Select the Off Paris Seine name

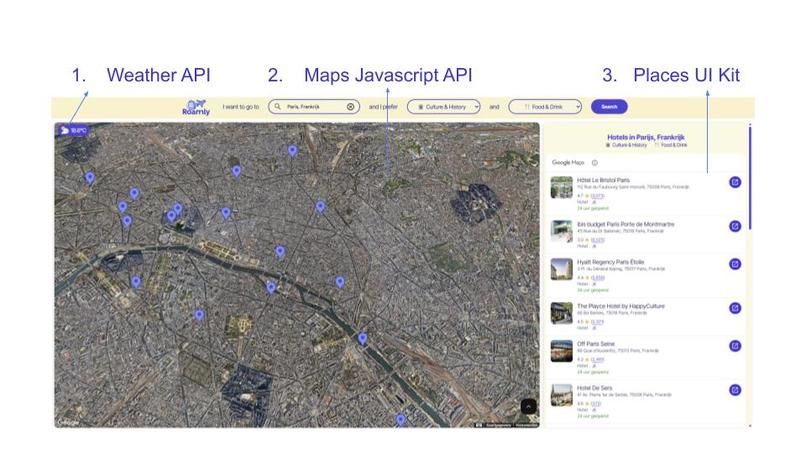pyautogui.click(x=596, y=343)
